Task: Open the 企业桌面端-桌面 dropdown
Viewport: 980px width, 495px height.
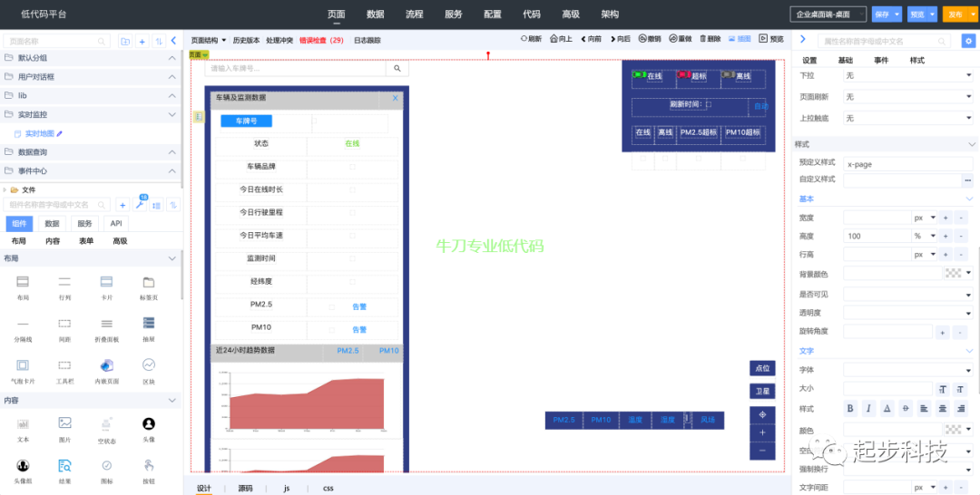Action: [x=828, y=14]
